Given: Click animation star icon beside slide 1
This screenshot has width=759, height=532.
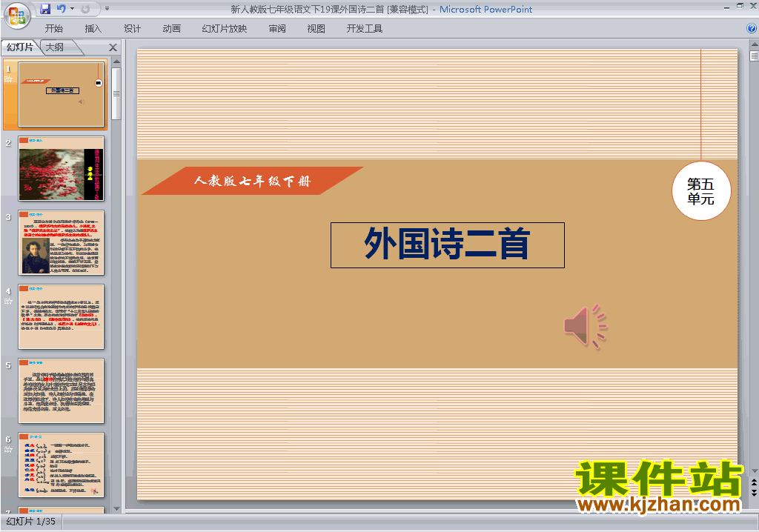Looking at the screenshot, I should [x=8, y=79].
